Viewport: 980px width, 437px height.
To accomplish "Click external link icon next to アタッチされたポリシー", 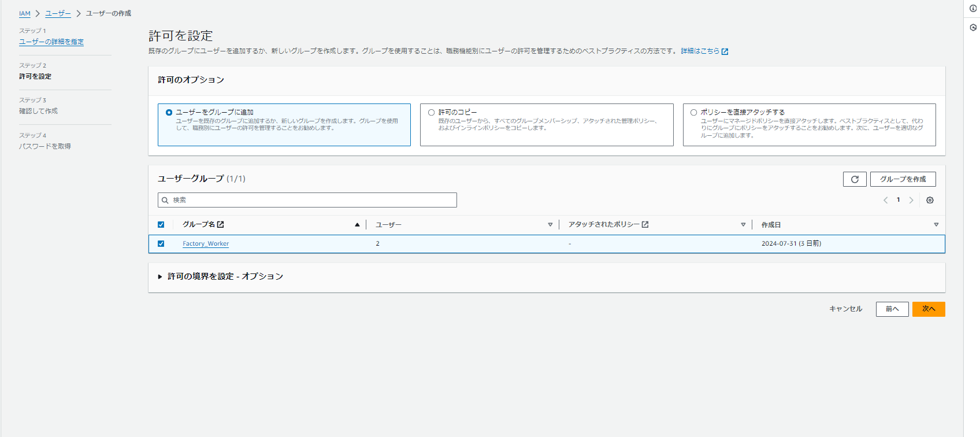I will tap(645, 224).
